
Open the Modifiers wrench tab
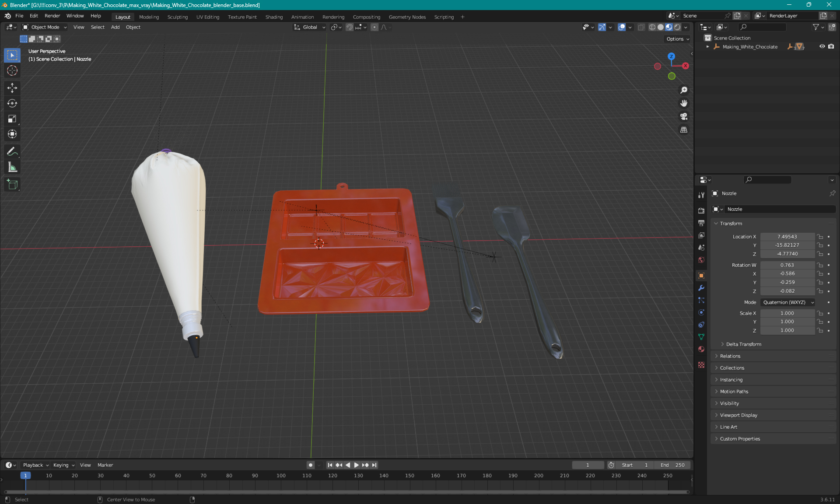tap(701, 288)
